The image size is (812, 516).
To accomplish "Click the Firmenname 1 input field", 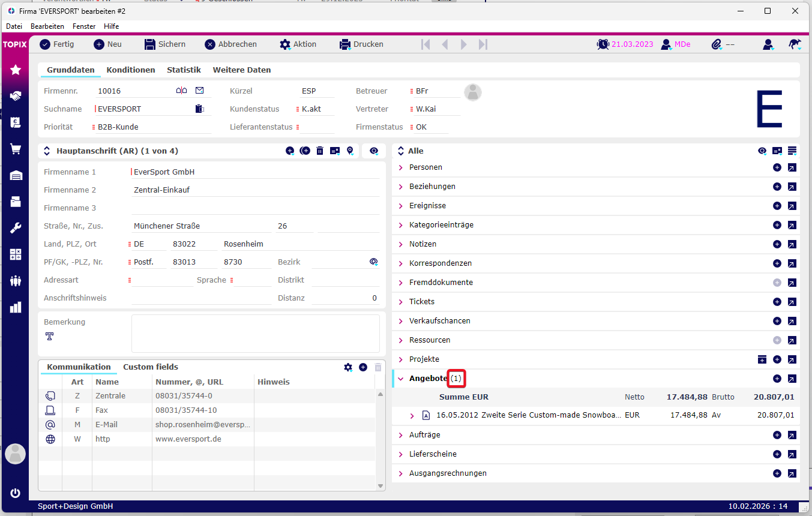I will tap(256, 172).
